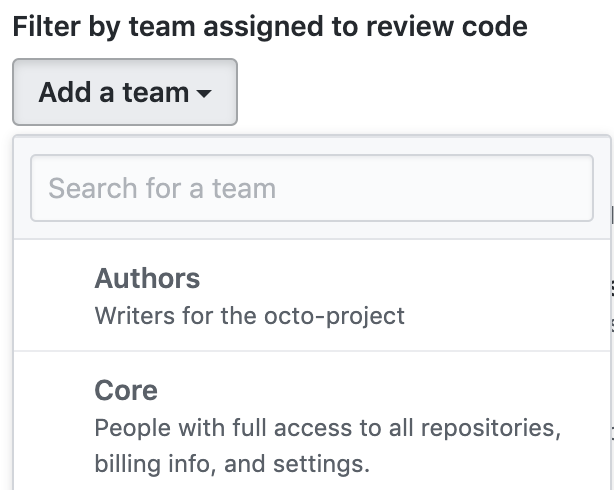
Task: Click the caret arrow beside Add a team
Action: (204, 93)
